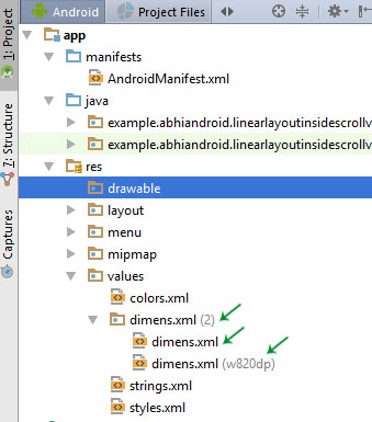The image size is (372, 422).
Task: Expand the layout folder
Action: click(71, 210)
